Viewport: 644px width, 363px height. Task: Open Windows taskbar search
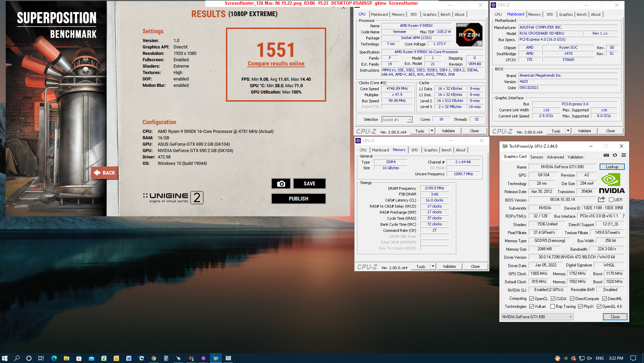[x=17, y=358]
